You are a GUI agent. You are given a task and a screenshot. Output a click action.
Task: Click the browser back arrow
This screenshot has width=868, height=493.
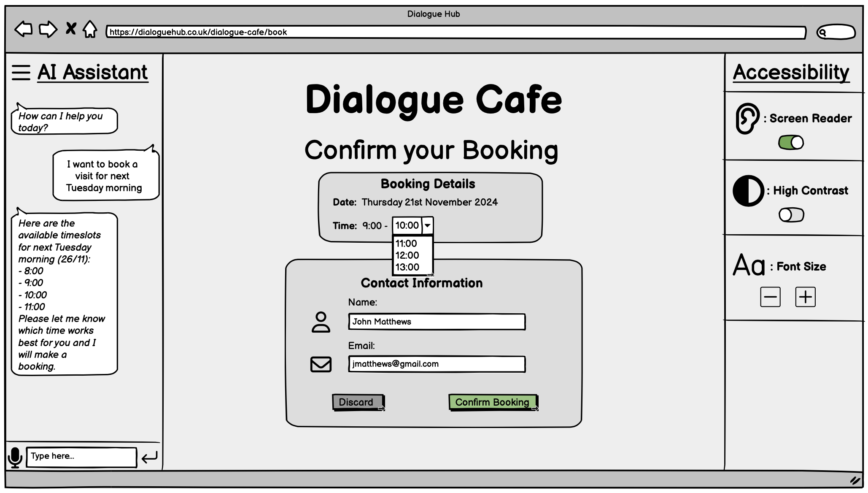tap(24, 29)
